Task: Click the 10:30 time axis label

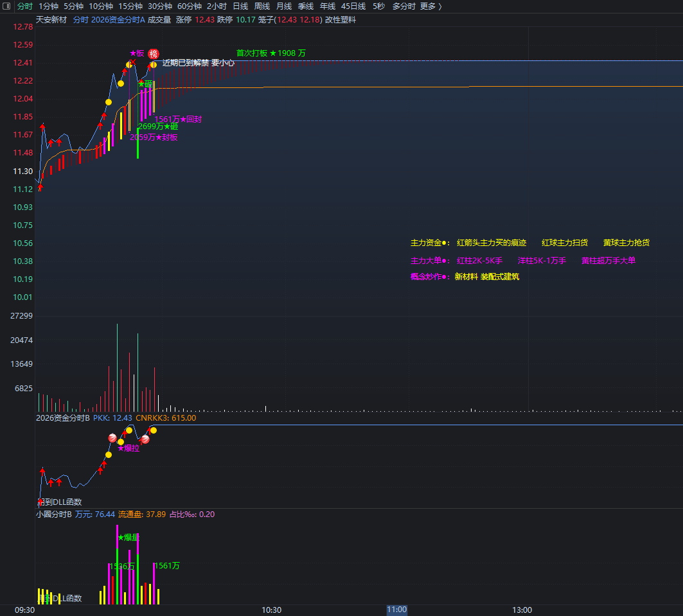Action: click(271, 610)
